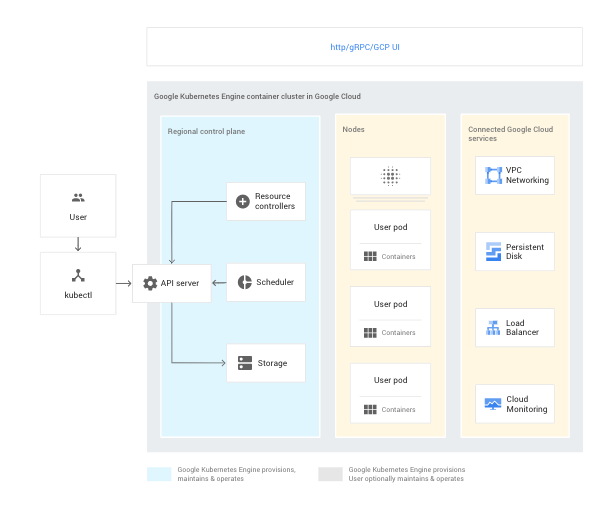The height and width of the screenshot is (509, 614).
Task: Click the 'Persistent Disk' label
Action: click(525, 252)
